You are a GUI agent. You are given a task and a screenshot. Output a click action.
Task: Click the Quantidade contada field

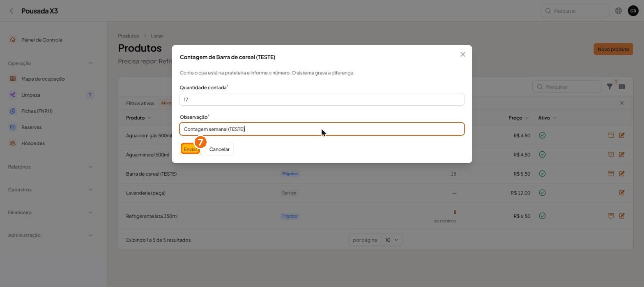pyautogui.click(x=322, y=100)
